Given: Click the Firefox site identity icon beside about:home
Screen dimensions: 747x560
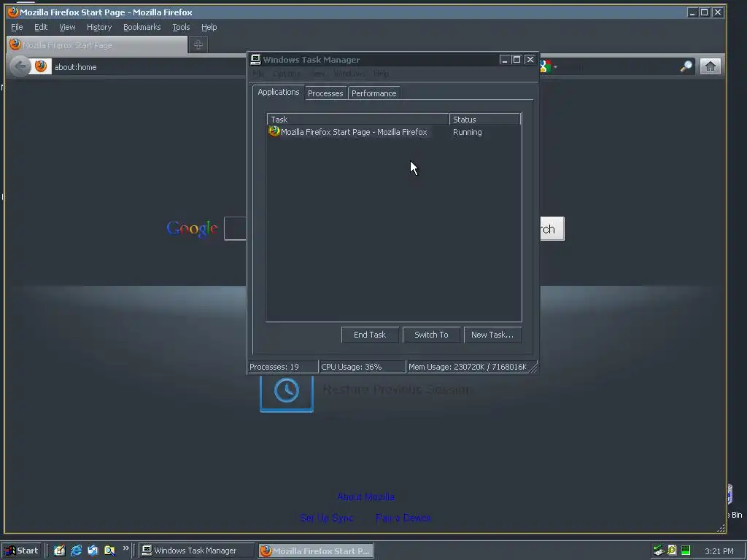Looking at the screenshot, I should [41, 66].
